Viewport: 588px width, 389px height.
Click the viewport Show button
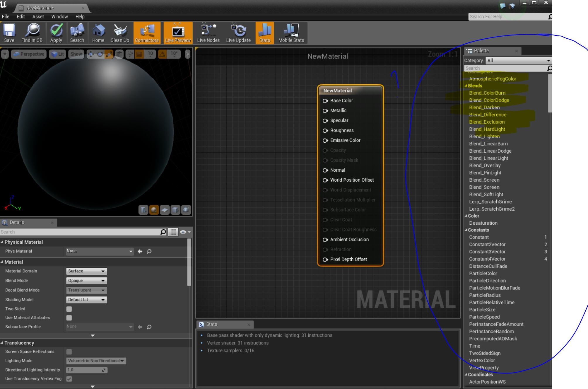(x=76, y=54)
